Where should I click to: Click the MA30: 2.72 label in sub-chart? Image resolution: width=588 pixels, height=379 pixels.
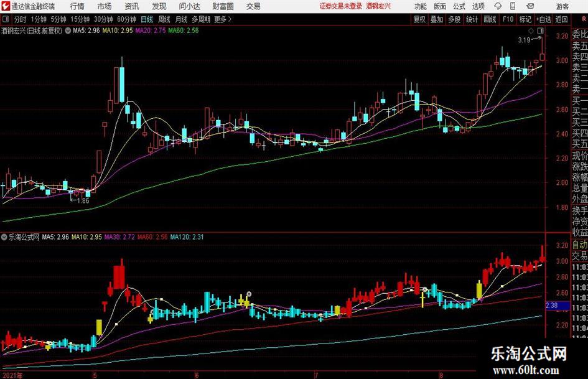click(x=119, y=237)
